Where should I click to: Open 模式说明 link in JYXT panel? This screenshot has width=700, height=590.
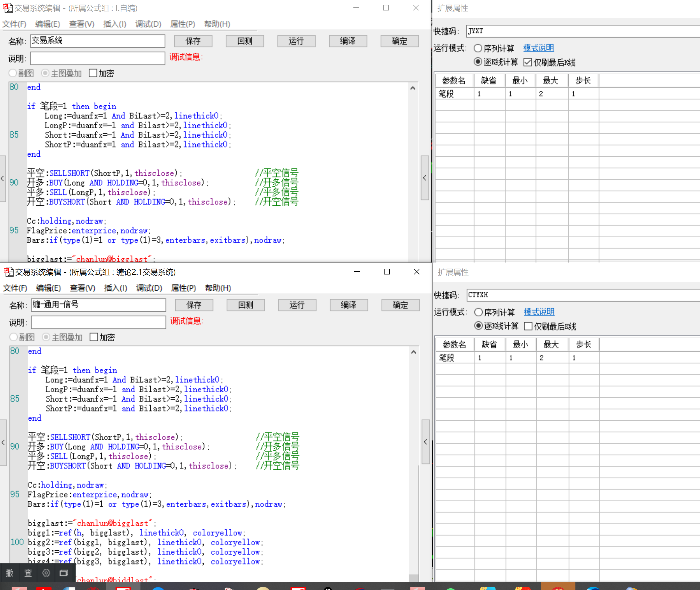[538, 48]
